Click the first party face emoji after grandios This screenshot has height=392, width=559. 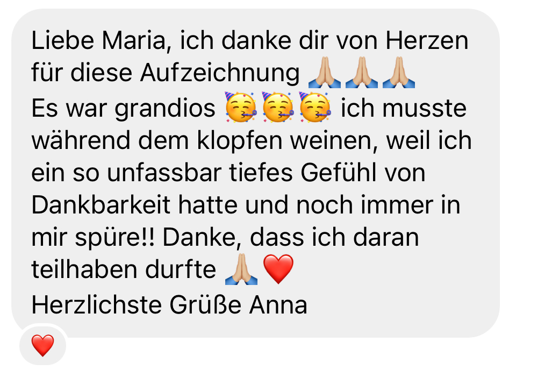pyautogui.click(x=241, y=107)
